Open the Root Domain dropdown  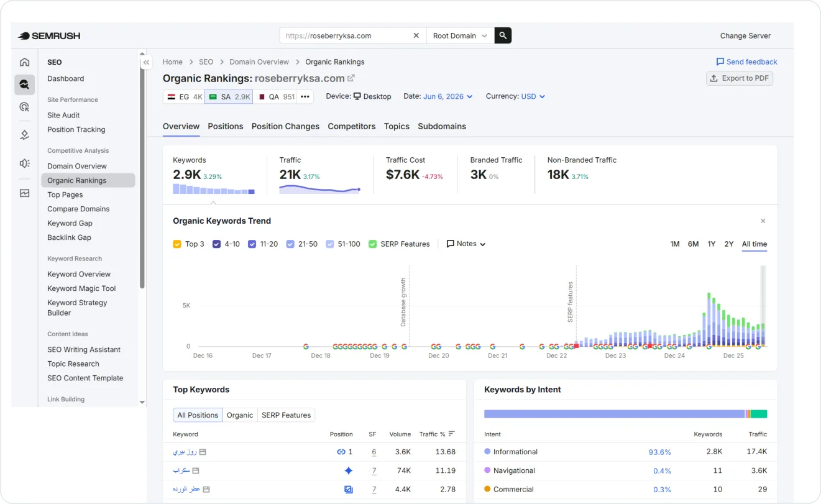coord(460,35)
